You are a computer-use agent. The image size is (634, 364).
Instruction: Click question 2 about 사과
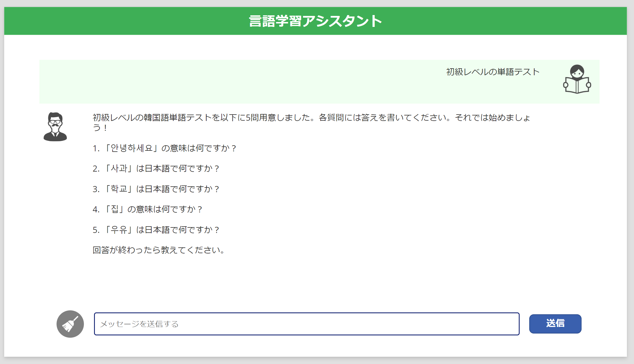(x=156, y=168)
